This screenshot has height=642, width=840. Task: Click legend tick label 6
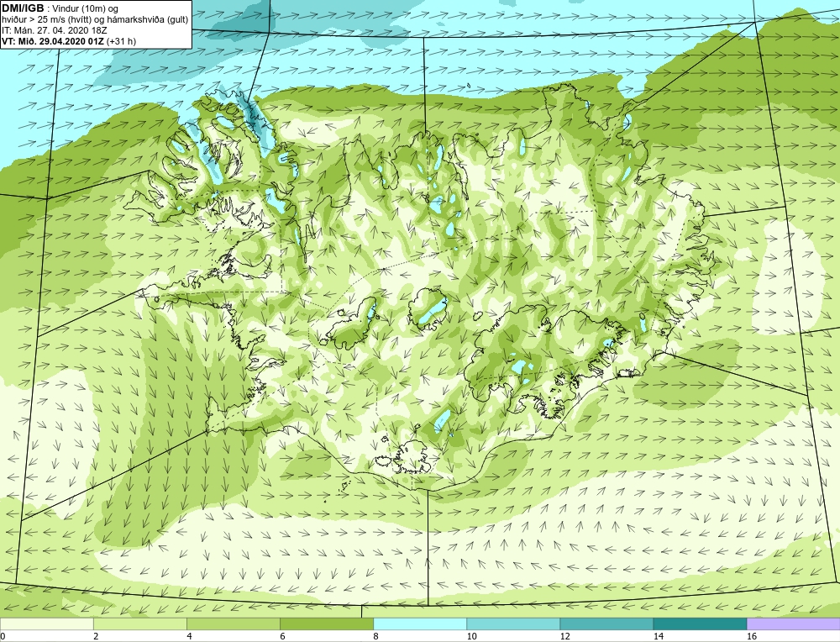pyautogui.click(x=282, y=636)
